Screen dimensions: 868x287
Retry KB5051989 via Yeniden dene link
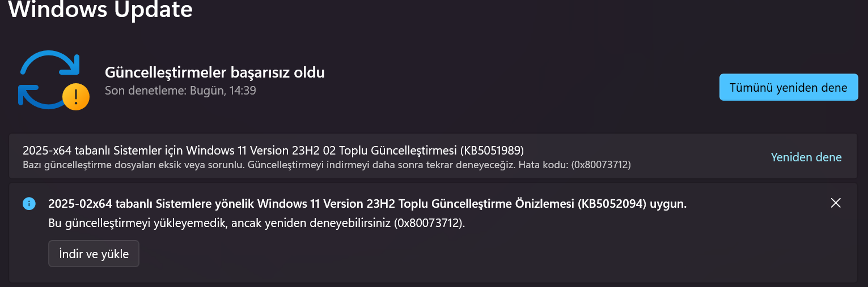[x=806, y=157]
